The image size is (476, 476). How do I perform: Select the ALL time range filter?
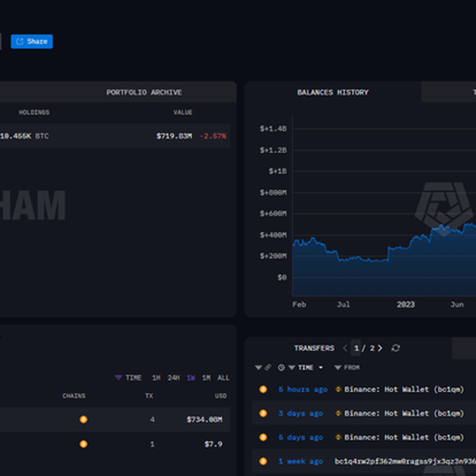coord(224,378)
